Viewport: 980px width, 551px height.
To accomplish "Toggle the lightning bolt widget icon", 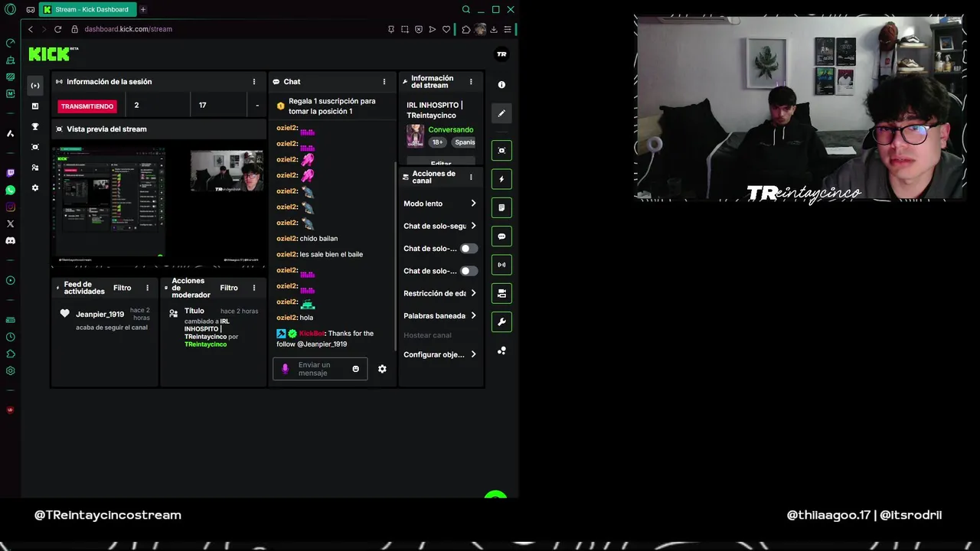I will 501,179.
